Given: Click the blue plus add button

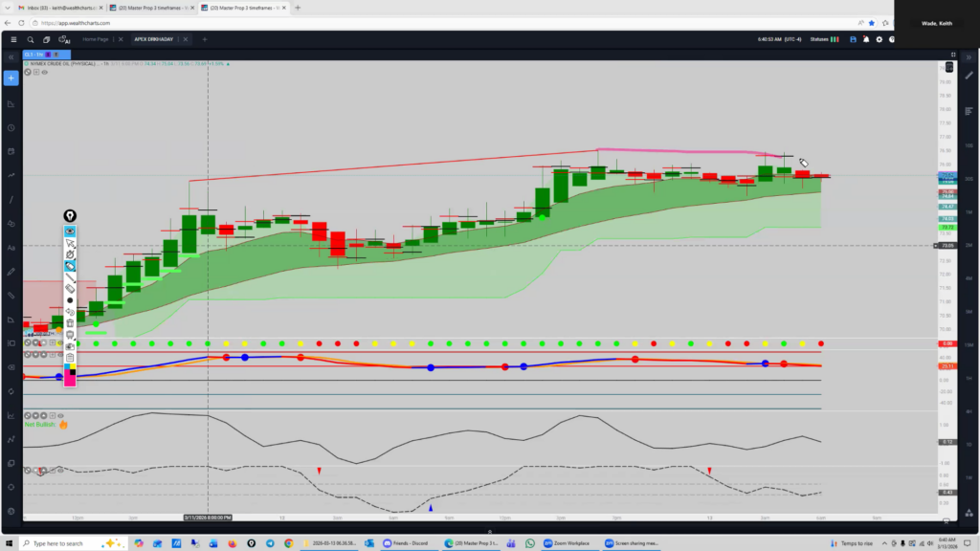Looking at the screenshot, I should coord(11,77).
